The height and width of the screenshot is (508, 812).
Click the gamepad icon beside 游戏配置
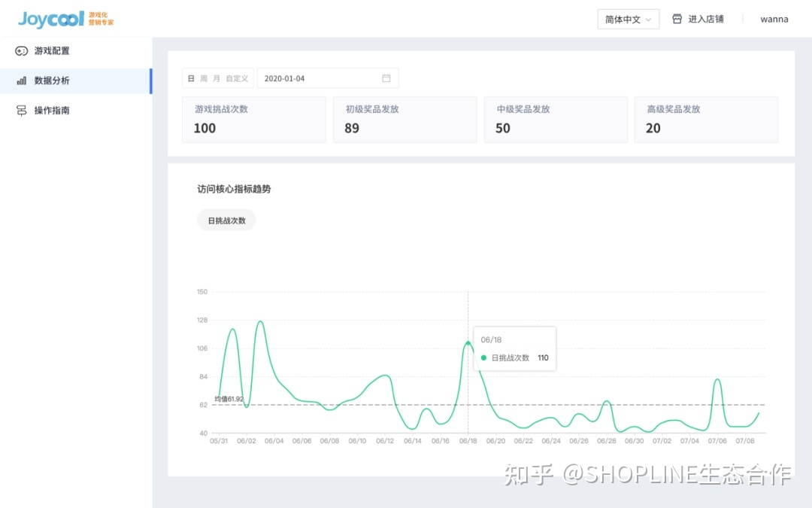click(x=22, y=51)
